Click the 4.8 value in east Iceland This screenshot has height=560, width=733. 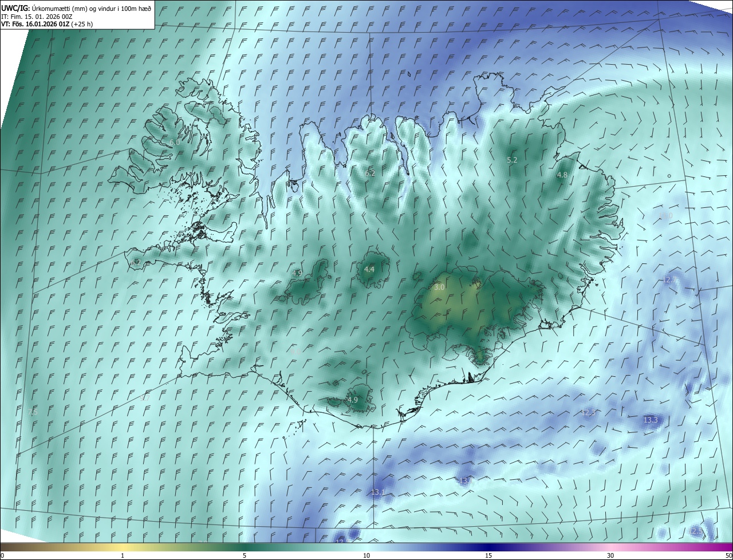tap(562, 175)
